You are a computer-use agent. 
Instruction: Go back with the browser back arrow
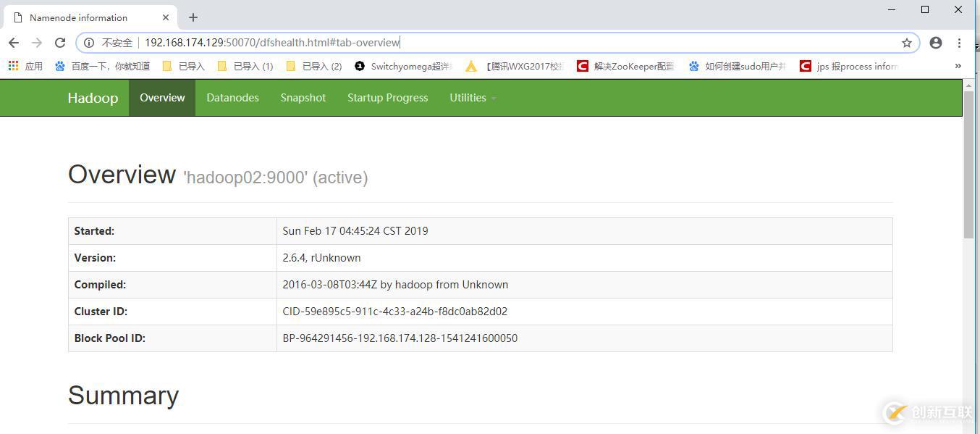coord(14,43)
